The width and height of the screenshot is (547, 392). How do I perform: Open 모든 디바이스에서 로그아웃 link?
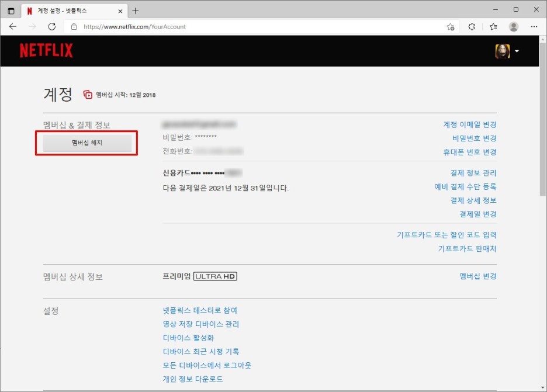207,365
